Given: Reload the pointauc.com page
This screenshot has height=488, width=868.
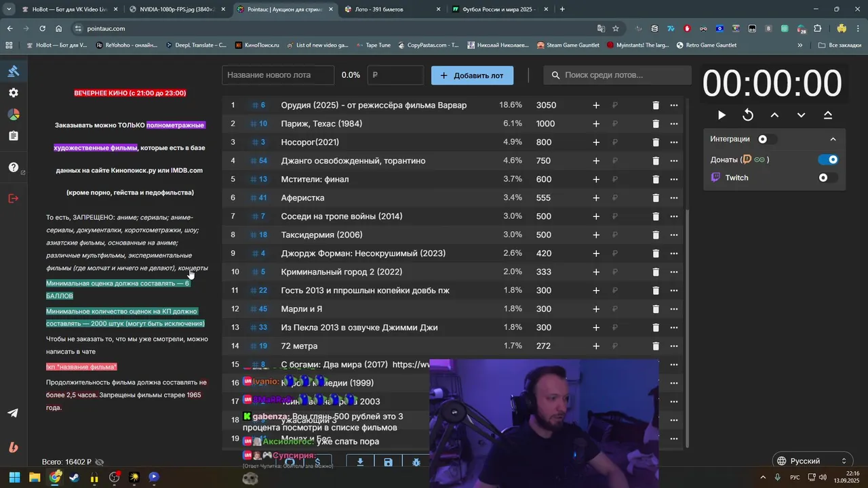Looking at the screenshot, I should pyautogui.click(x=42, y=28).
